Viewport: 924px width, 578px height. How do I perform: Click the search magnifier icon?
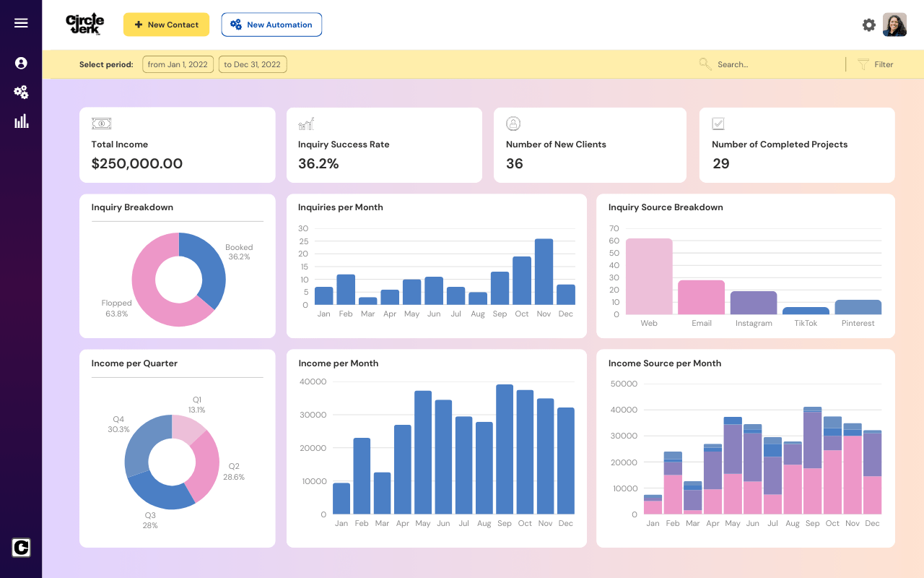tap(705, 64)
